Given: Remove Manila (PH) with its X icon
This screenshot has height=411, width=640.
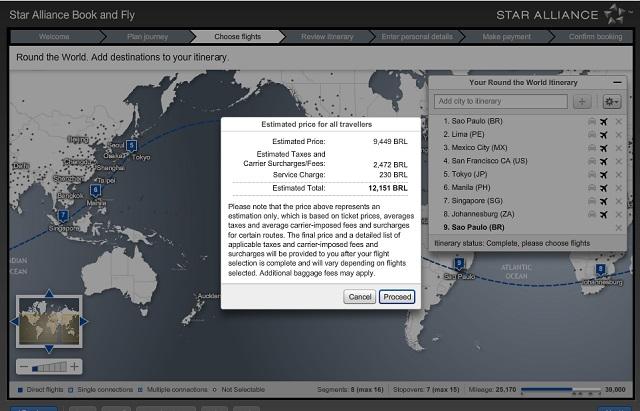Looking at the screenshot, I should (x=618, y=188).
